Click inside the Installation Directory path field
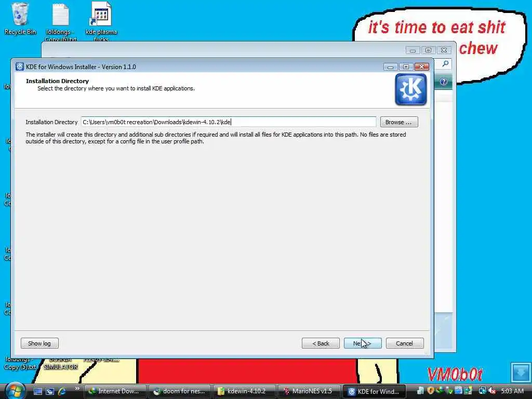This screenshot has height=399, width=532. click(x=229, y=122)
